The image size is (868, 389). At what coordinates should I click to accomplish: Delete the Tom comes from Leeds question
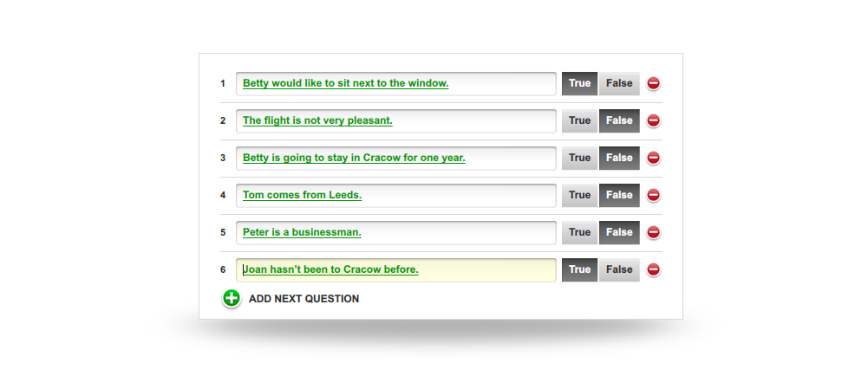653,195
